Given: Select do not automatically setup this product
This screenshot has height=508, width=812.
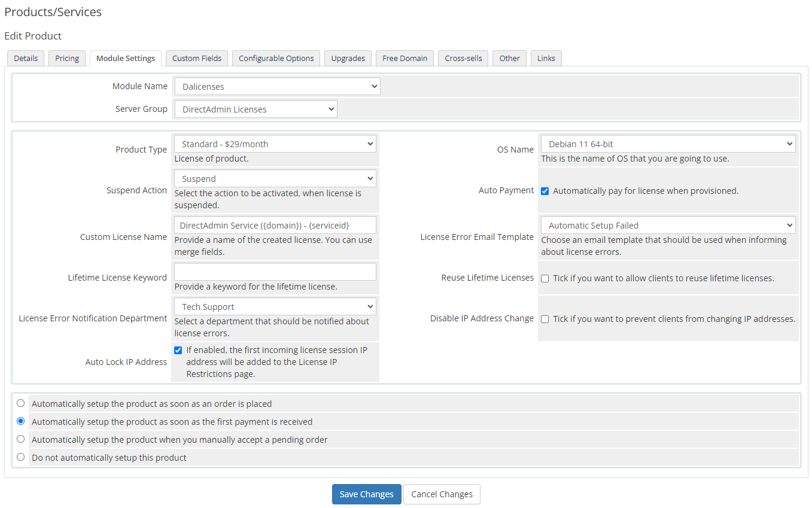Looking at the screenshot, I should click(20, 457).
